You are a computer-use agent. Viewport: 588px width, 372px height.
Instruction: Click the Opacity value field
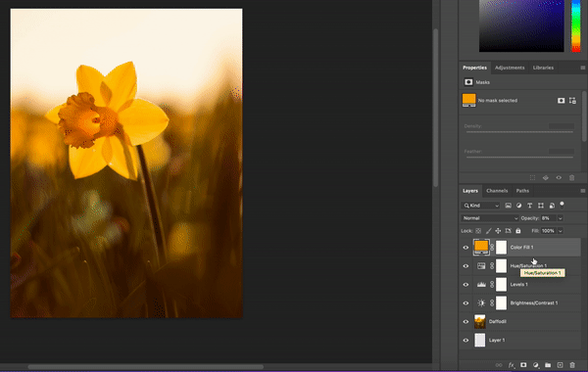[548, 218]
